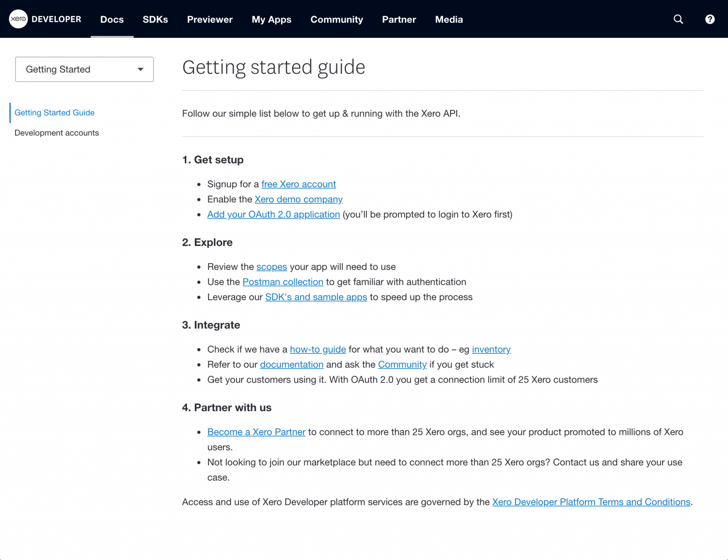Open the SDKs menu item
This screenshot has width=728, height=560.
click(155, 19)
